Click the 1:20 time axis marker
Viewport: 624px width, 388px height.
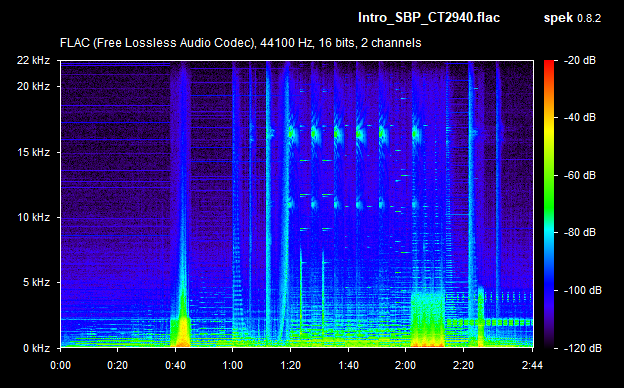[x=291, y=365]
